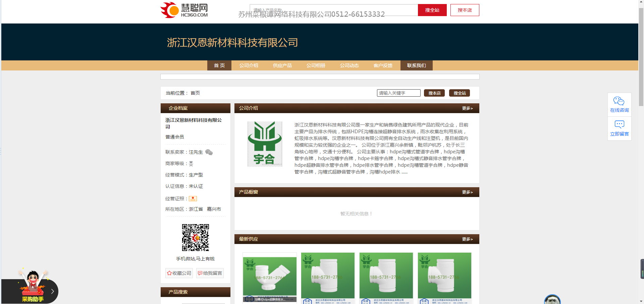
Task: Expand the 采购助手 arrow chevron
Action: click(52, 291)
